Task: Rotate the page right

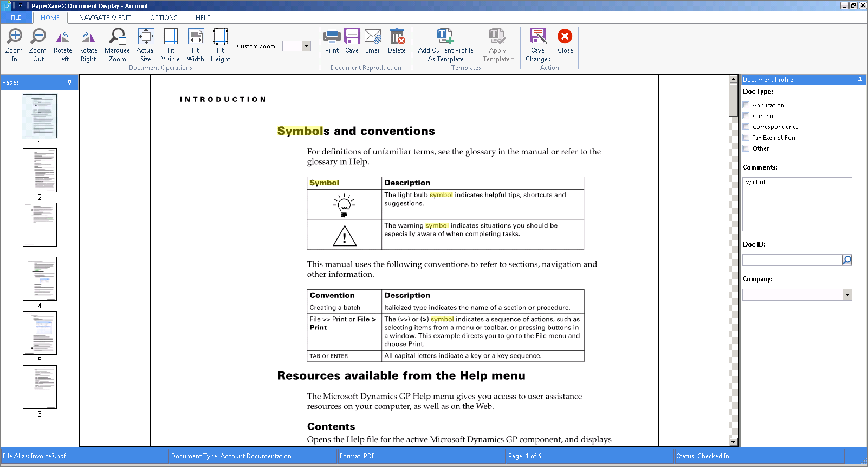Action: pos(88,45)
